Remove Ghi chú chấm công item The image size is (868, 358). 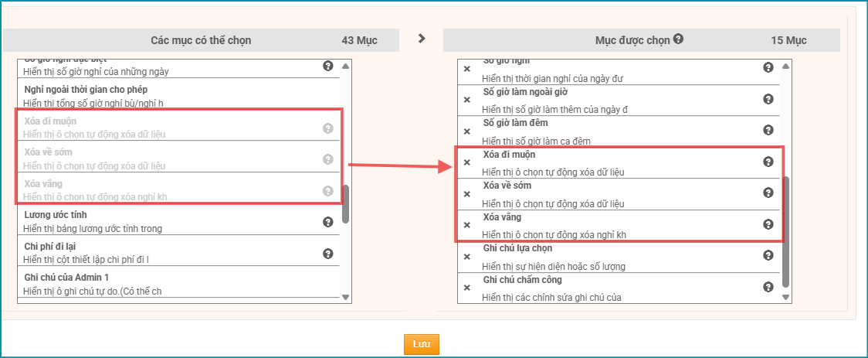coord(466,288)
